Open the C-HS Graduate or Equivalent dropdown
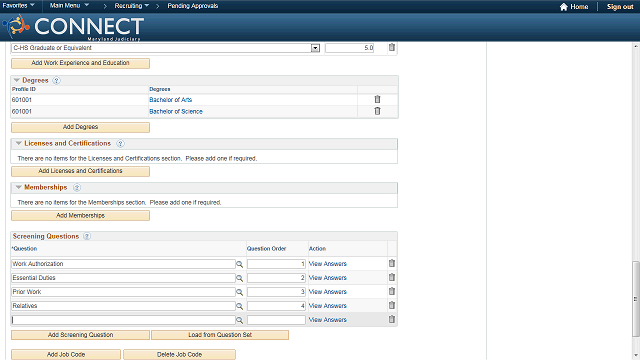The image size is (640, 360). [x=315, y=48]
